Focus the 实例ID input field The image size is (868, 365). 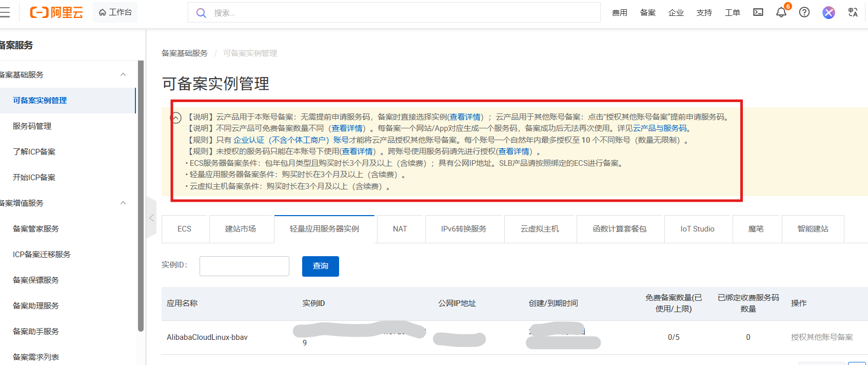click(244, 266)
